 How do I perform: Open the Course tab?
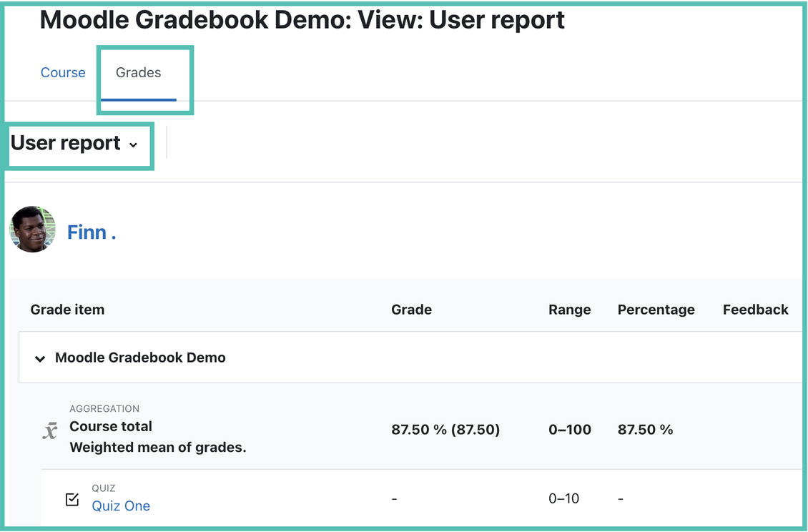click(63, 73)
